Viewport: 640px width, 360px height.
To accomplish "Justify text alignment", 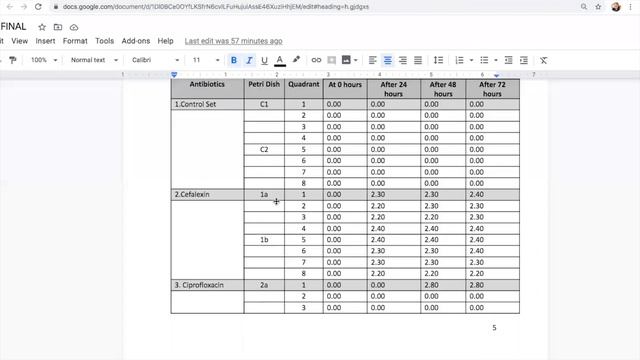I will (x=418, y=60).
